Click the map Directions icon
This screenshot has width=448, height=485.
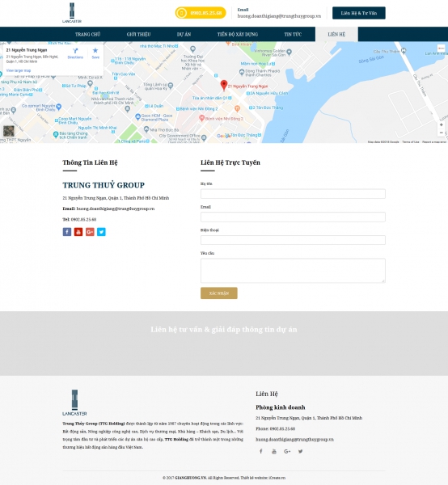[x=75, y=53]
